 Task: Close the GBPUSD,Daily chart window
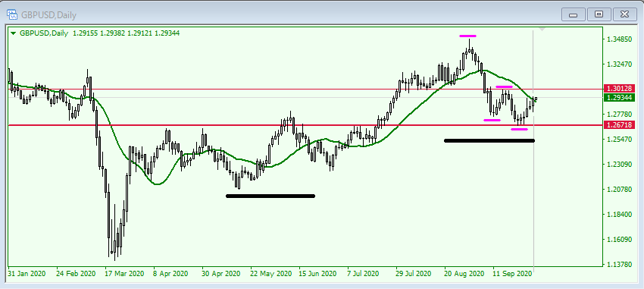point(625,15)
